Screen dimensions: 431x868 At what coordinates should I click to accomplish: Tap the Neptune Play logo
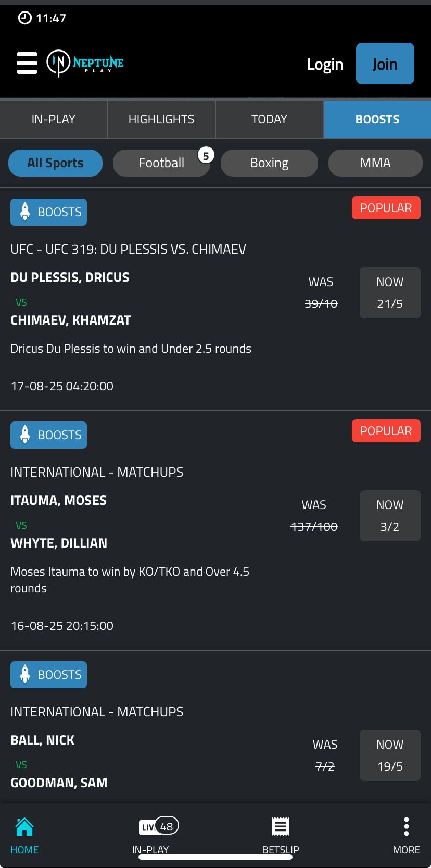pos(85,63)
